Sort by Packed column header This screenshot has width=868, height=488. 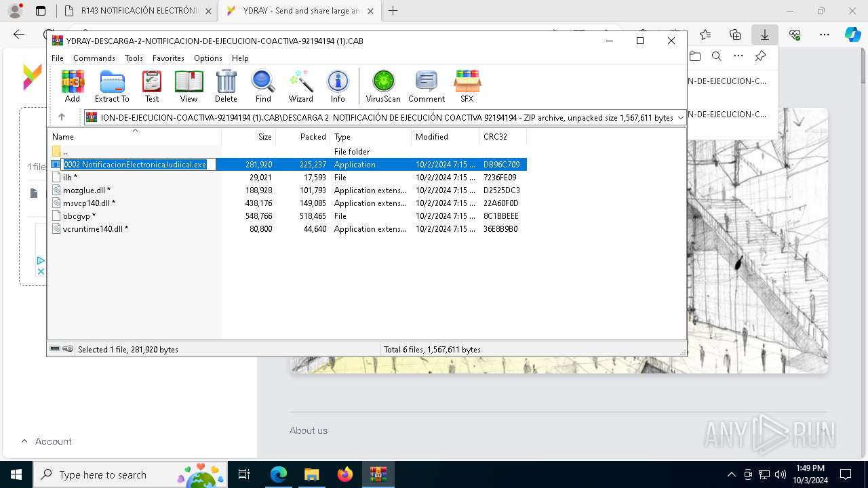[x=302, y=136]
